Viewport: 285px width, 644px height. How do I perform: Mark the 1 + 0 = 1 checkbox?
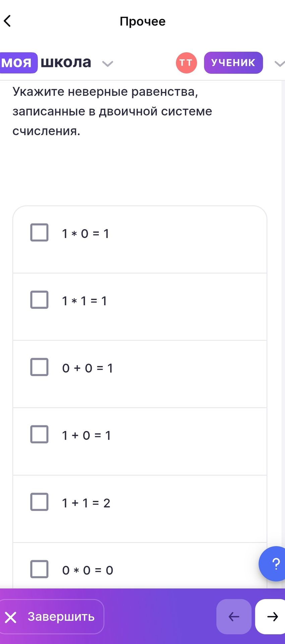[x=40, y=434]
